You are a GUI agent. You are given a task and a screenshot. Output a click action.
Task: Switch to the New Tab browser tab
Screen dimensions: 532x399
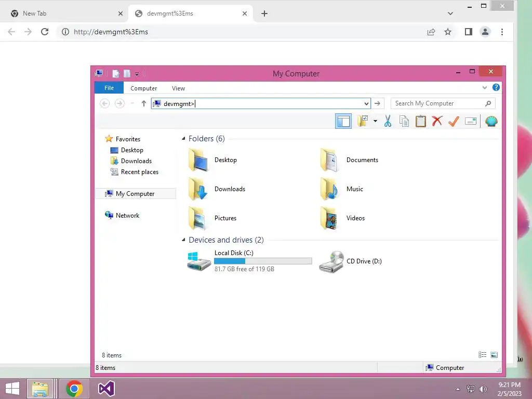66,14
